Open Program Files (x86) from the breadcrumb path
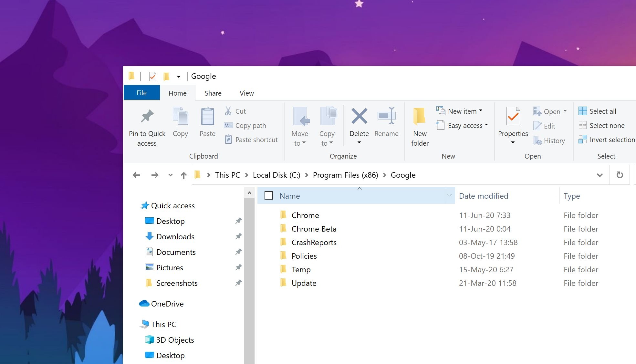Image resolution: width=636 pixels, height=364 pixels. [345, 175]
